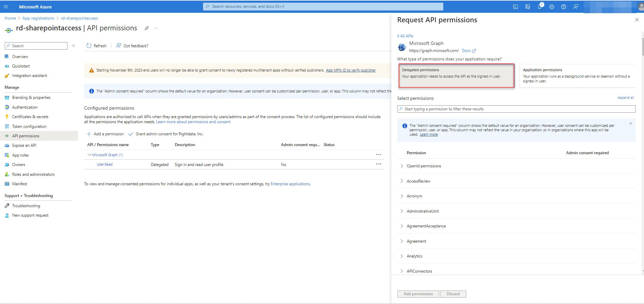Open Cloud Shell icon in top bar
This screenshot has height=304, width=644.
click(x=515, y=7)
